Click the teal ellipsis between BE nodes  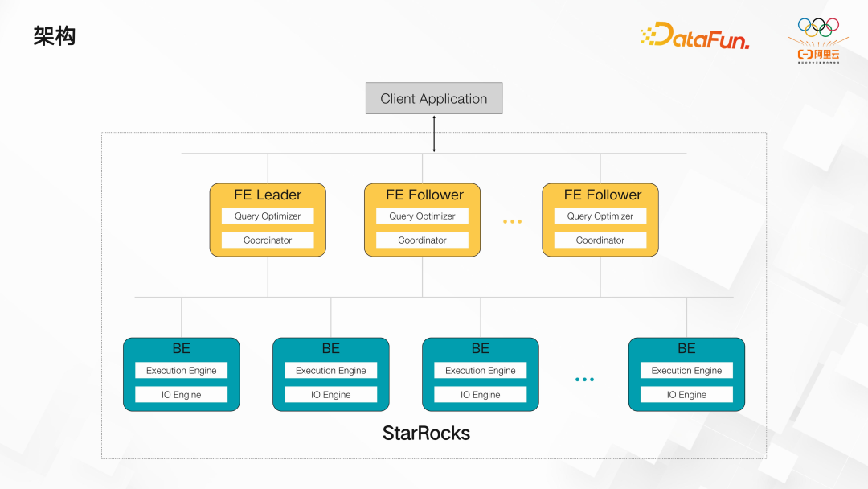click(584, 380)
